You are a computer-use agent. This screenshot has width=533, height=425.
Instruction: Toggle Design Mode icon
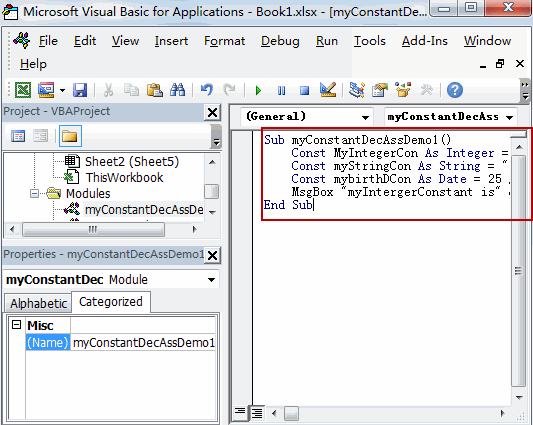click(328, 90)
